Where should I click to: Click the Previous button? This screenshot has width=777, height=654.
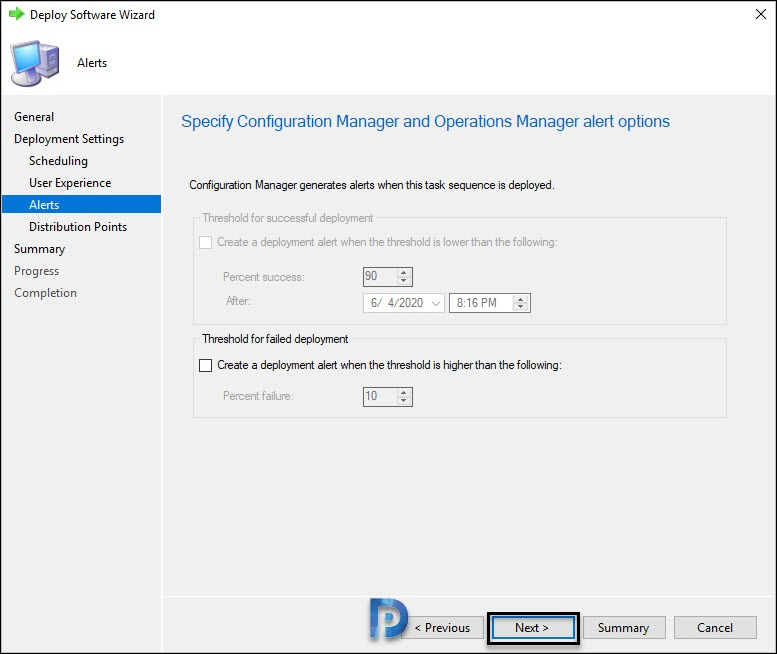pyautogui.click(x=443, y=628)
